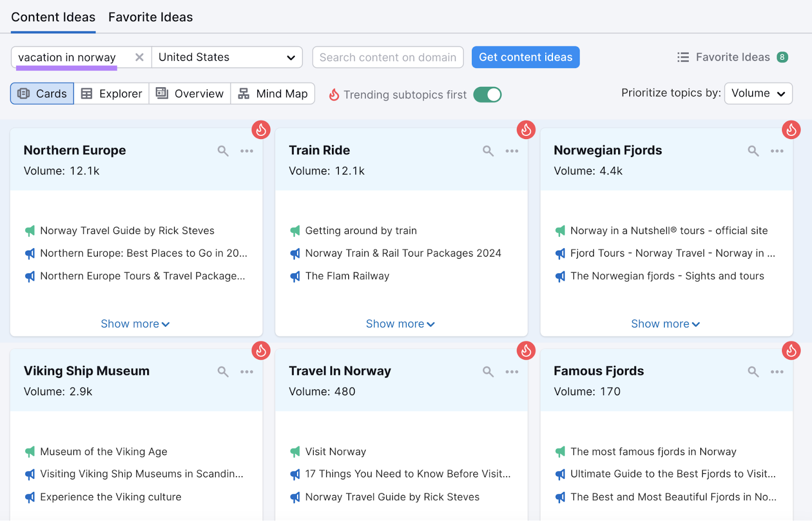This screenshot has width=812, height=521.
Task: Open search for the Northern Europe card
Action: [x=223, y=151]
